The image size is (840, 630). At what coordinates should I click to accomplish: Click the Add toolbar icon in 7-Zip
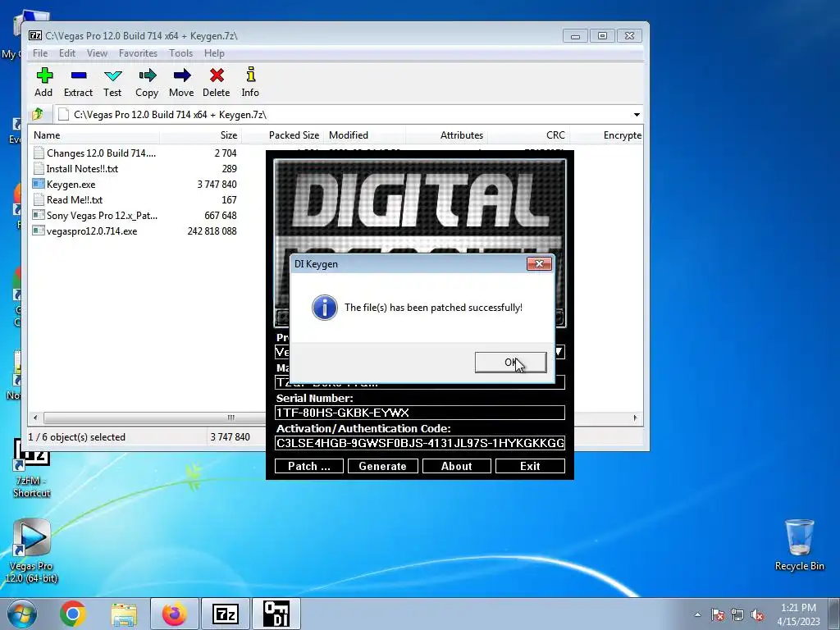click(x=44, y=82)
